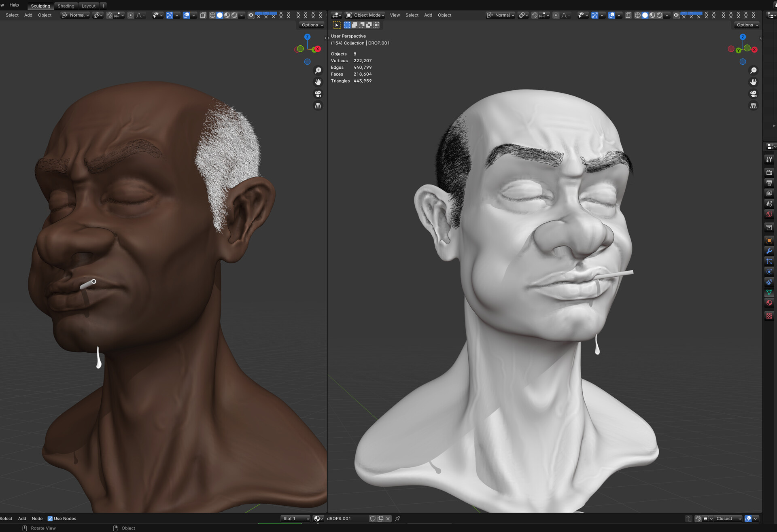Switch to the Shading workspace tab
The height and width of the screenshot is (532, 777).
click(66, 6)
